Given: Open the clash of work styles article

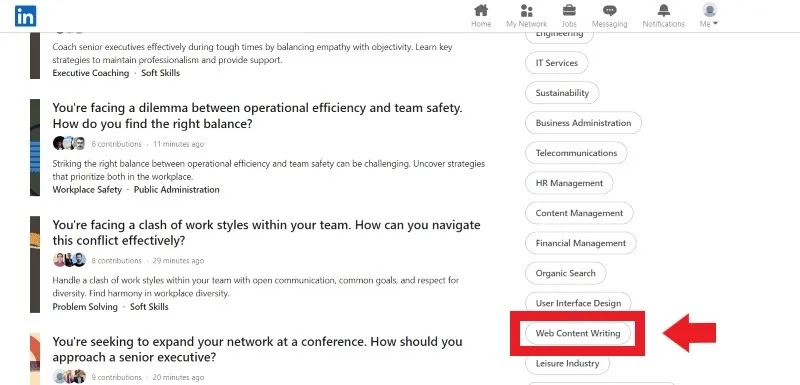Looking at the screenshot, I should click(266, 233).
